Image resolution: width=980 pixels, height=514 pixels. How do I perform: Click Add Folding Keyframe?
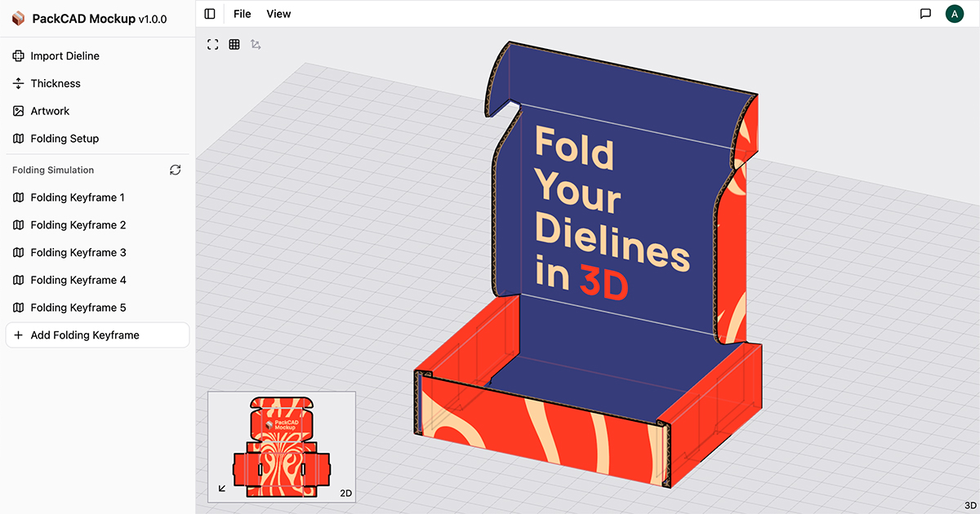[x=86, y=335]
